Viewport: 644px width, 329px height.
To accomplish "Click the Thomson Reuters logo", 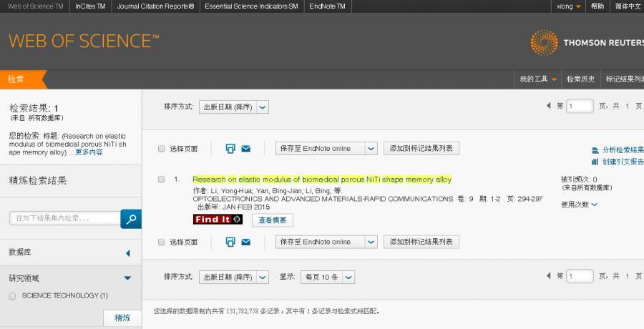I will (x=587, y=42).
